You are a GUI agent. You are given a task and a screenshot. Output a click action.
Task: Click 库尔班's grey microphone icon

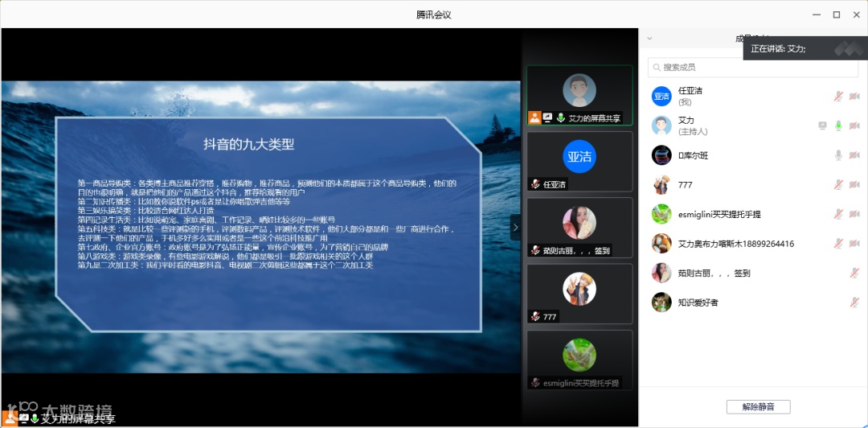click(838, 155)
